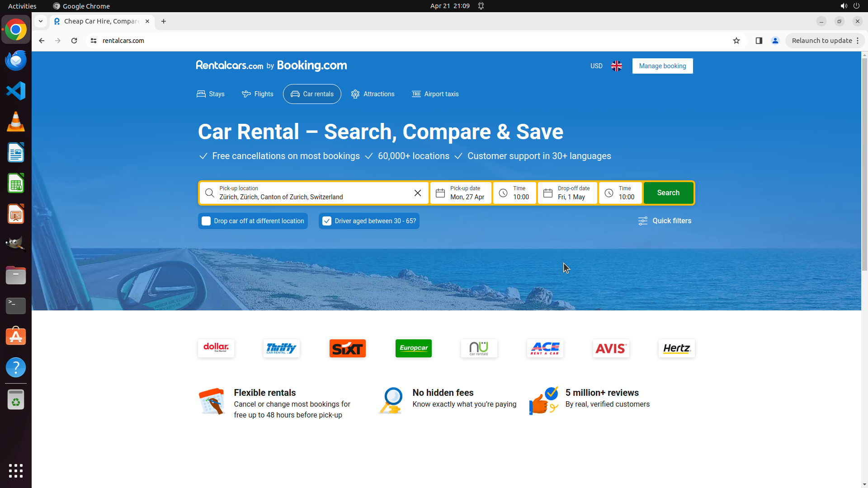
Task: Switch to the Airport taxis tab
Action: pyautogui.click(x=435, y=94)
